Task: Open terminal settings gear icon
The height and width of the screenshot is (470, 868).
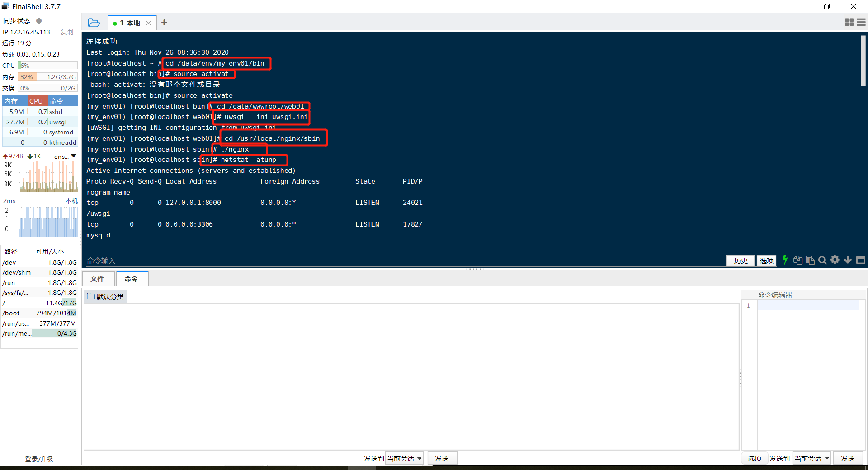Action: pyautogui.click(x=835, y=260)
